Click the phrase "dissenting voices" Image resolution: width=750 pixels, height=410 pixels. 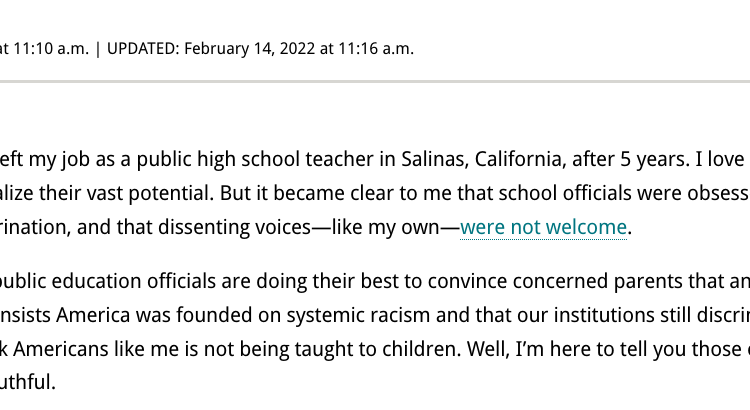point(234,228)
